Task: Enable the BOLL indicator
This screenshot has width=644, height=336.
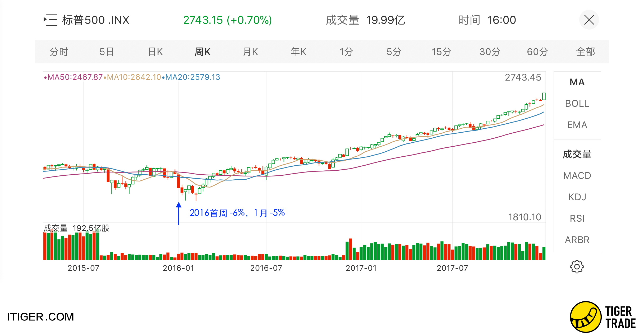Action: point(577,104)
